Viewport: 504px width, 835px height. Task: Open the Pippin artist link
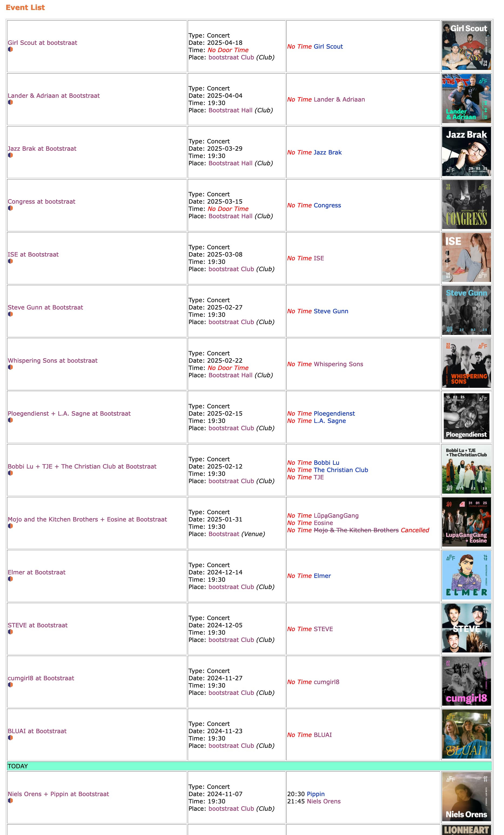coord(315,794)
